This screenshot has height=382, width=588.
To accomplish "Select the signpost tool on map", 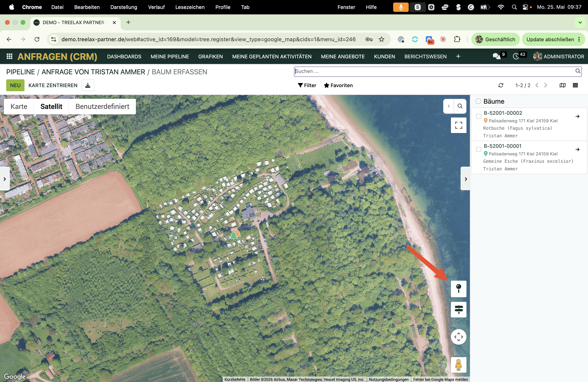I will coord(458,310).
